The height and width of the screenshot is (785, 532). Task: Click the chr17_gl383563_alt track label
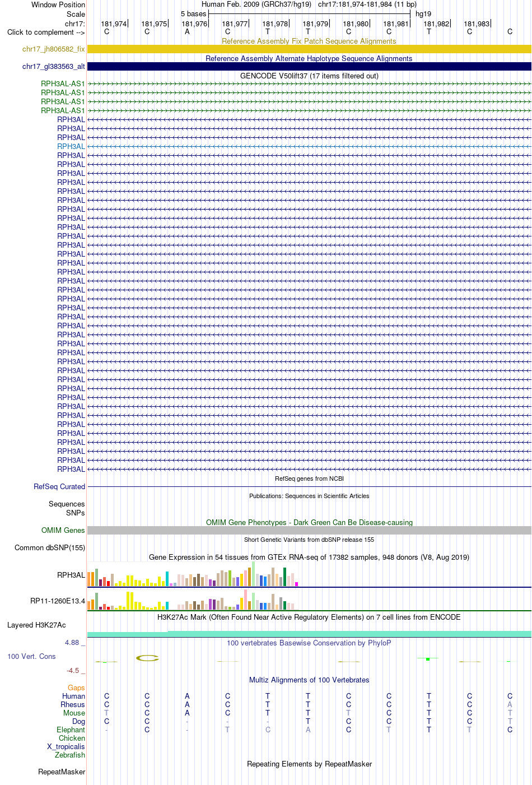(54, 67)
